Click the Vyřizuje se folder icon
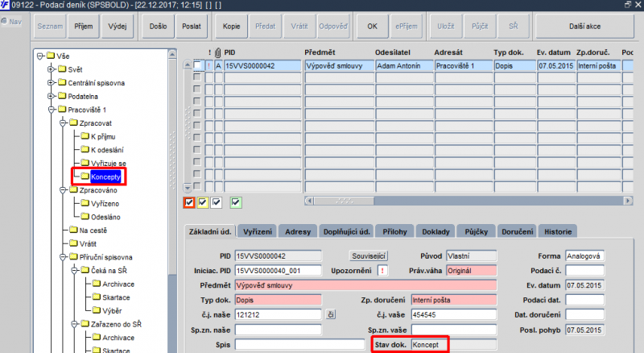The image size is (644, 353). point(85,163)
